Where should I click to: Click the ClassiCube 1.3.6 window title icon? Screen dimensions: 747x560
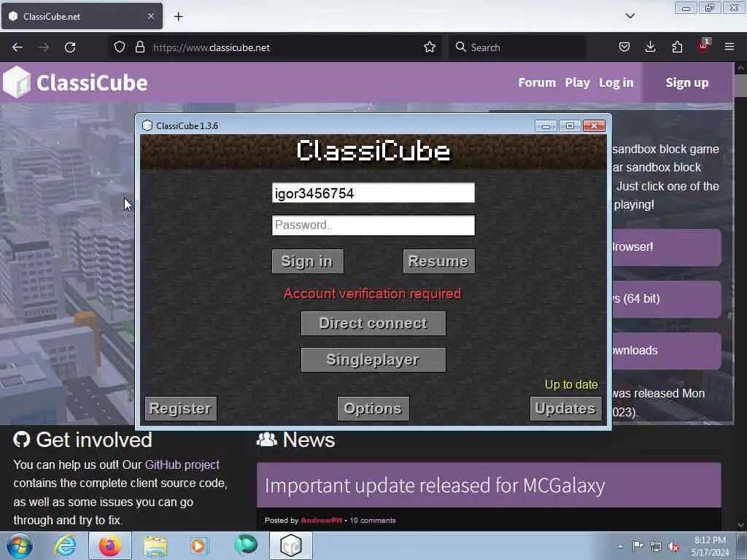[147, 125]
